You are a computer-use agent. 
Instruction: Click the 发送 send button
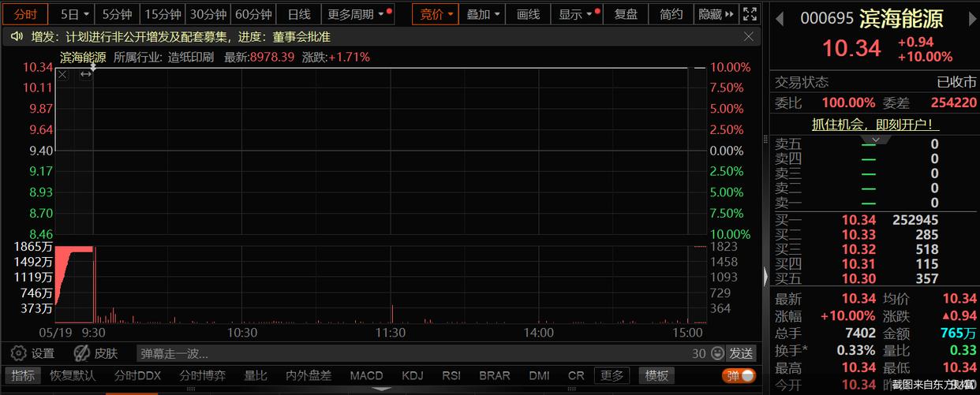[x=741, y=353]
